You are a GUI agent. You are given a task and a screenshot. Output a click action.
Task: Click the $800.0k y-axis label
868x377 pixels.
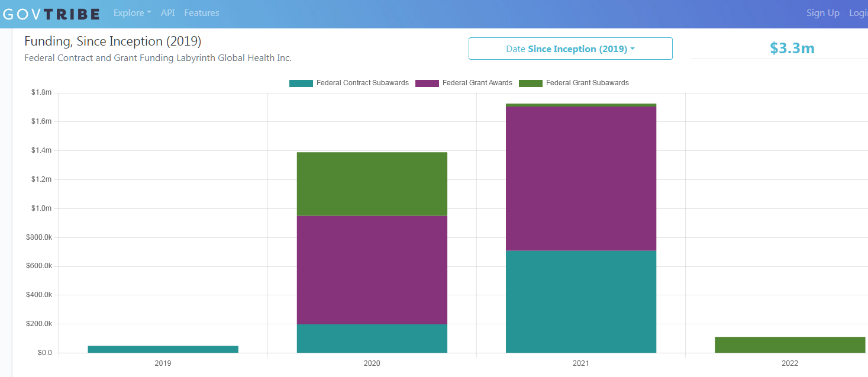pos(39,237)
